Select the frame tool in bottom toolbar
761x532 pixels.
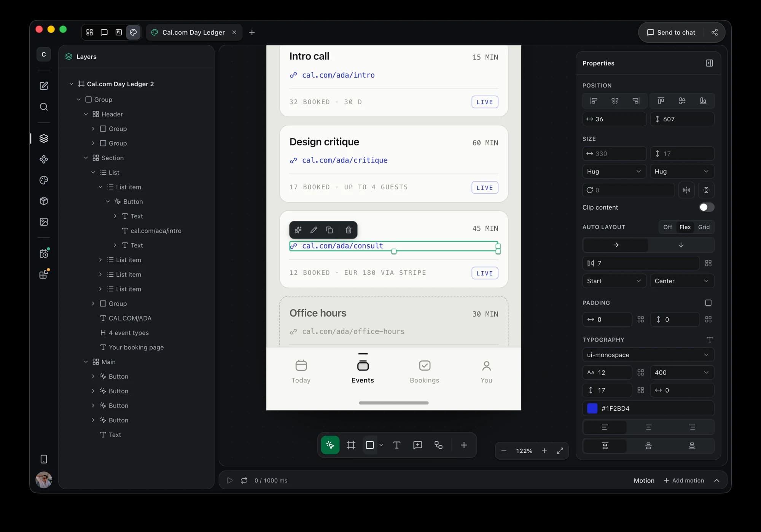[351, 445]
